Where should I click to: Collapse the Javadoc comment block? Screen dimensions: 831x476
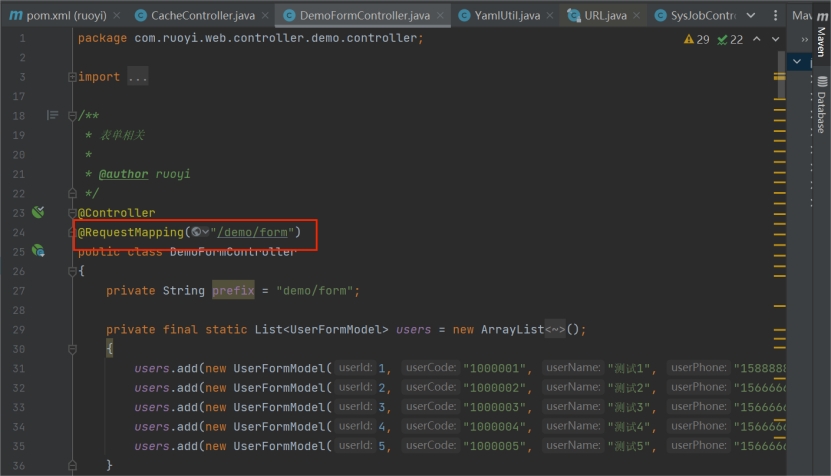tap(72, 116)
